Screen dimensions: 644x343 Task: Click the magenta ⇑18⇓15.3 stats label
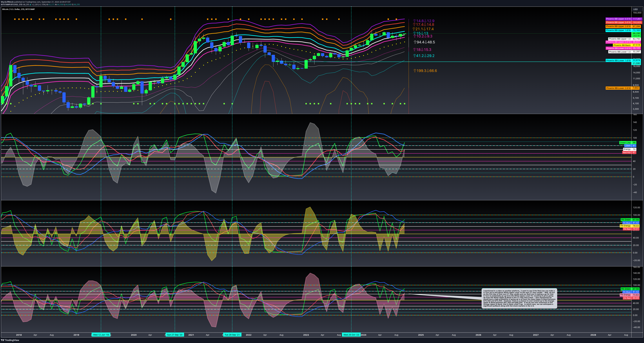coord(422,50)
